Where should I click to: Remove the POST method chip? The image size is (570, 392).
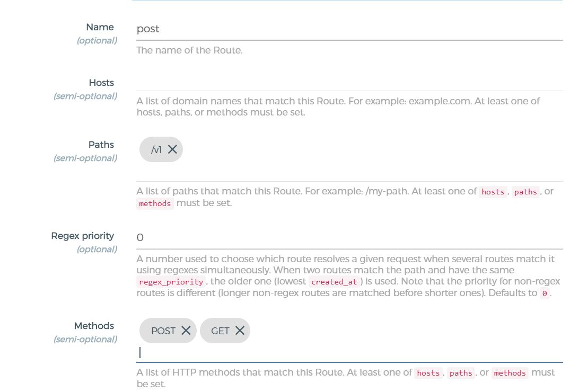pos(186,331)
